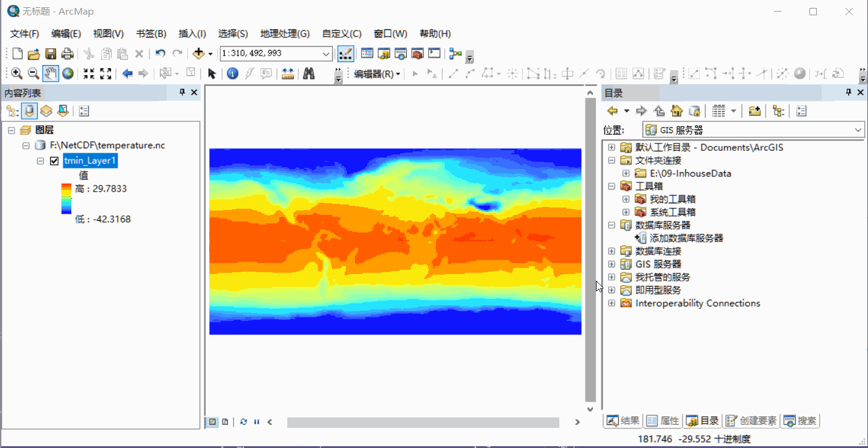Select Interoperability Connections item
Image resolution: width=868 pixels, height=448 pixels.
click(x=698, y=303)
